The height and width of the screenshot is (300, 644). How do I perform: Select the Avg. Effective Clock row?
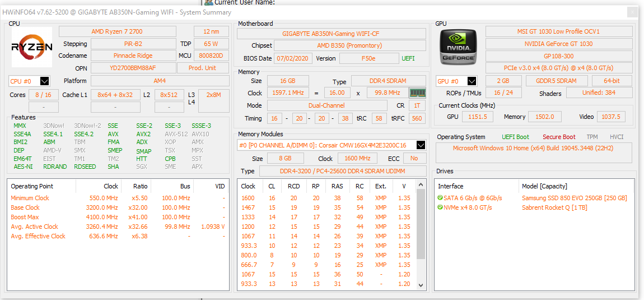[118, 236]
